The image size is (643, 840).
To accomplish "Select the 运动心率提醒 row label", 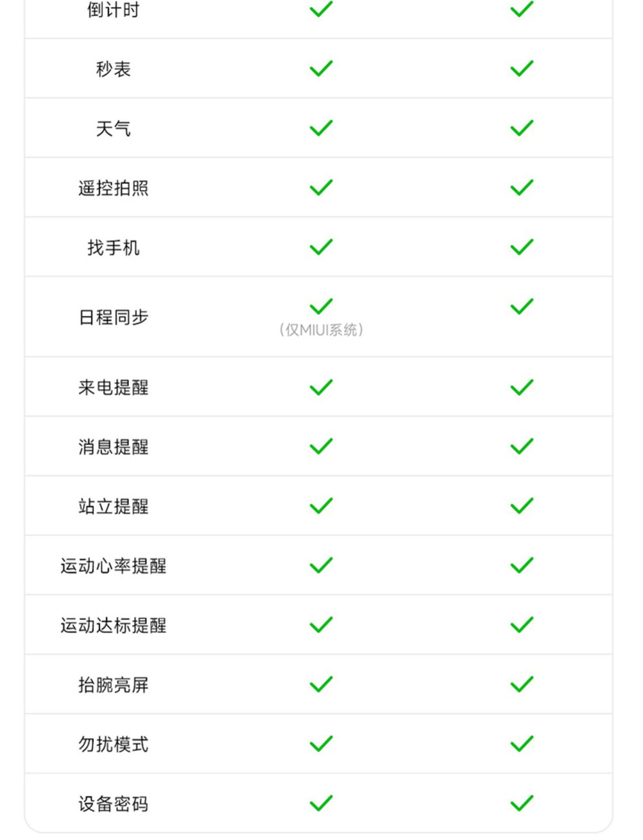I will tap(113, 566).
